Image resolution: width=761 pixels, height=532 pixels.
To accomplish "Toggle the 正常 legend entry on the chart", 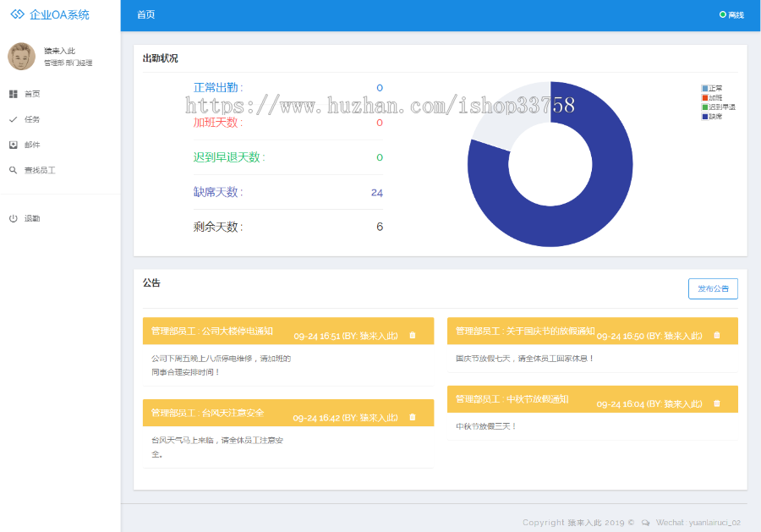I will pos(714,87).
